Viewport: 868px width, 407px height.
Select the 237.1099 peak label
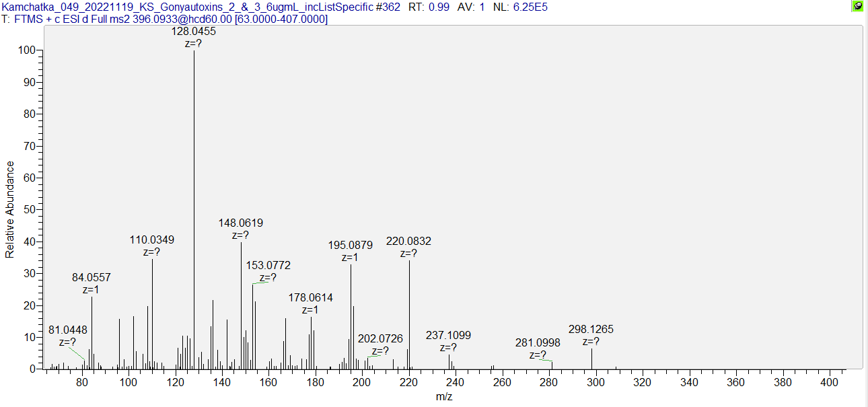[448, 335]
